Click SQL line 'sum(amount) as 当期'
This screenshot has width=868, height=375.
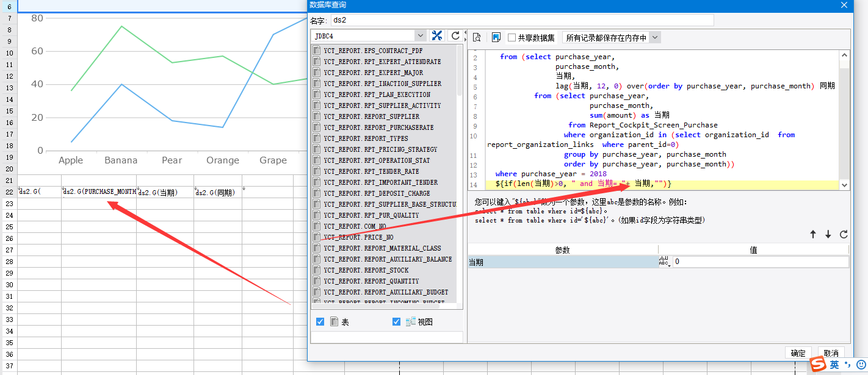click(x=629, y=115)
